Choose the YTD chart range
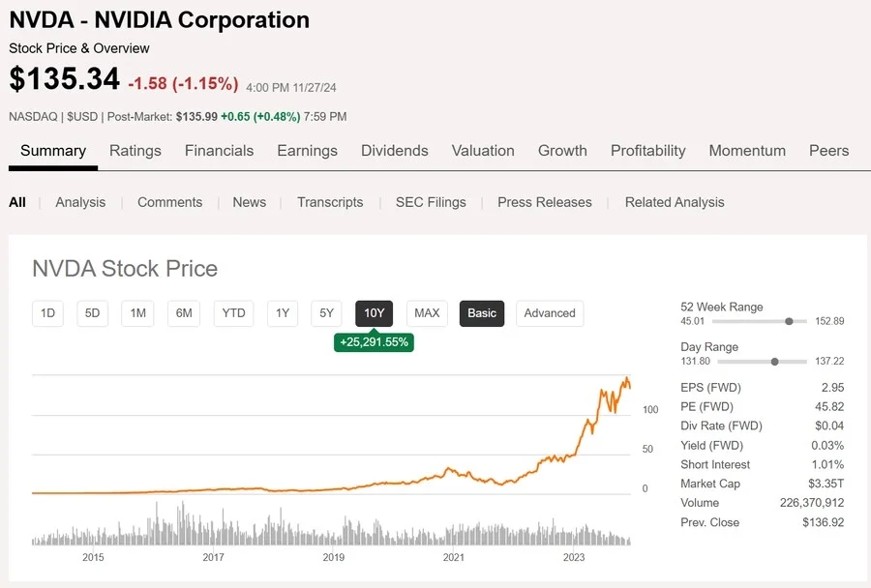Viewport: 871px width, 588px height. pyautogui.click(x=233, y=313)
